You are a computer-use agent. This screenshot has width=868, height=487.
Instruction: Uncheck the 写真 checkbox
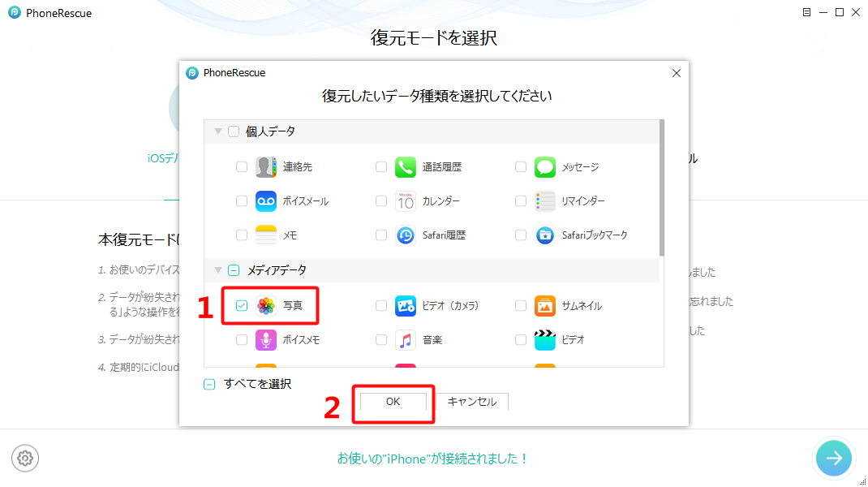tap(242, 305)
